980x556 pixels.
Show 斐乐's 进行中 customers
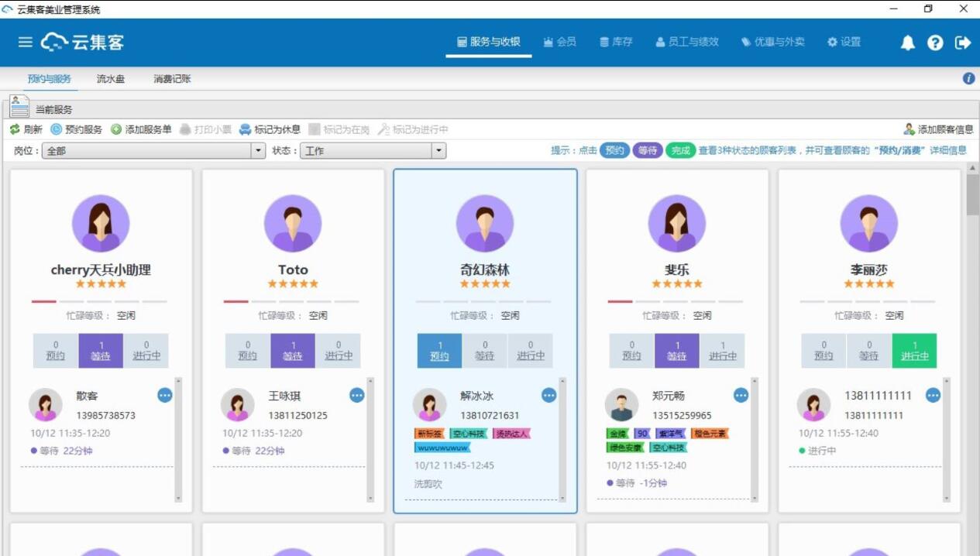723,351
